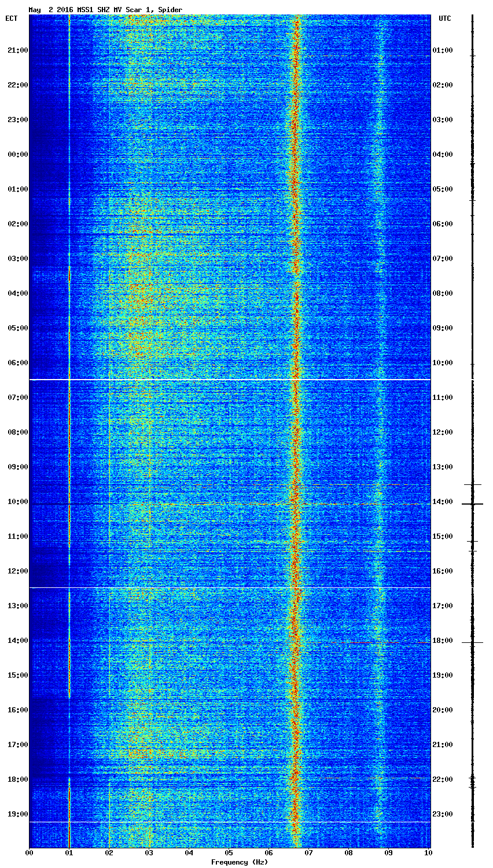The width and height of the screenshot is (493, 868).
Task: Pick the '11:00' label on UTC axis
Action: click(x=443, y=398)
